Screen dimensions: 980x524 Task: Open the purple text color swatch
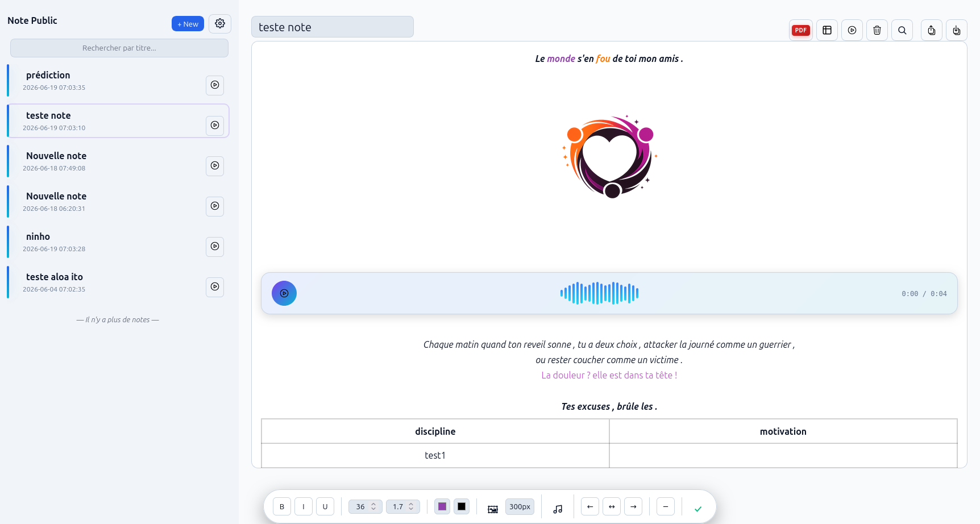click(442, 506)
